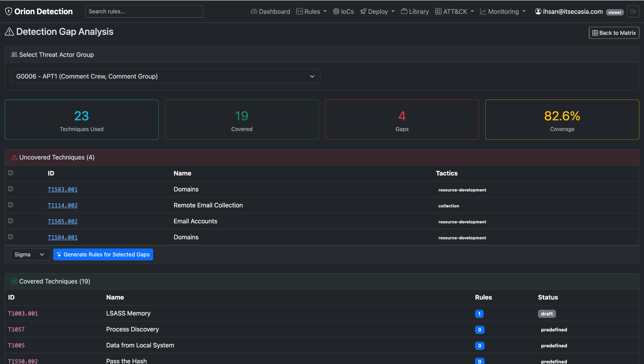Click the Covered Techniques check circle icon
The height and width of the screenshot is (364, 644).
tap(14, 281)
